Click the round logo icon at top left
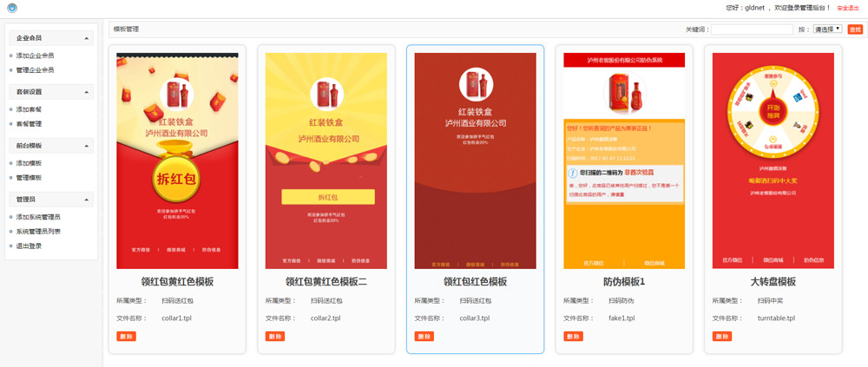868x367 pixels. [x=12, y=9]
